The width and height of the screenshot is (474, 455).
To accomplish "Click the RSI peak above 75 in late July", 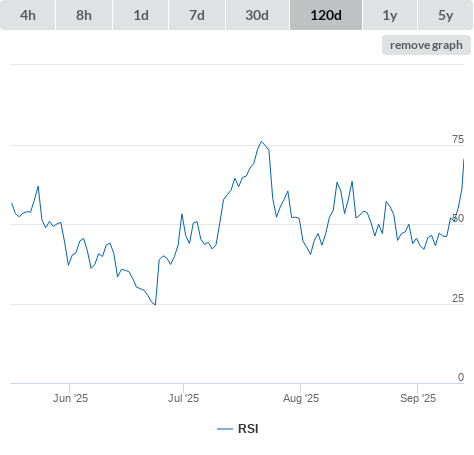I will 261,142.
